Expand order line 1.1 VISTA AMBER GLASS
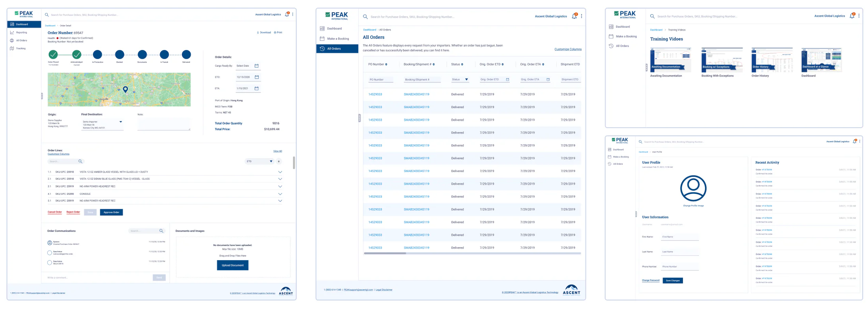Image resolution: width=868 pixels, height=309 pixels. (280, 172)
